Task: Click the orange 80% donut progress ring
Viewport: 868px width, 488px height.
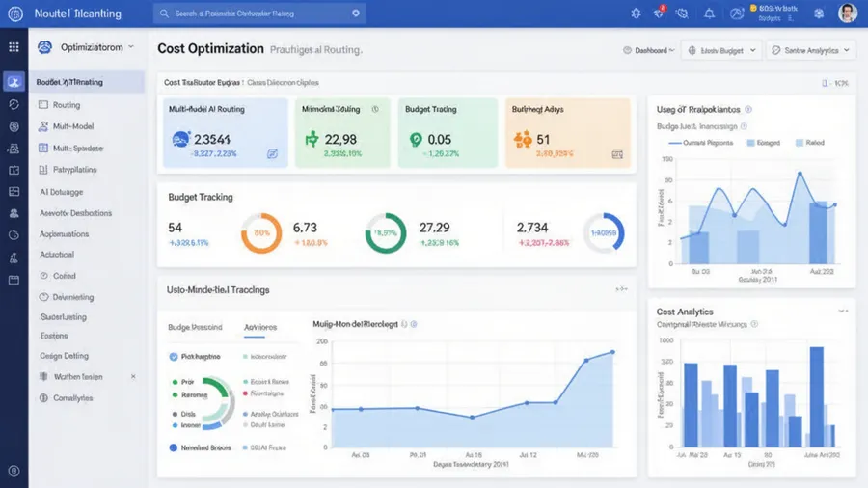Action: click(261, 233)
